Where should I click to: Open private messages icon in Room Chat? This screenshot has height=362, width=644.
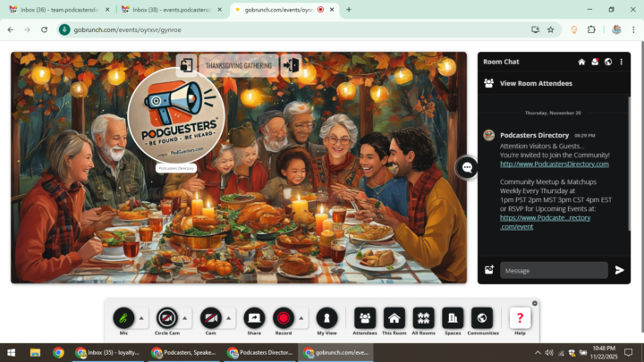tap(595, 62)
